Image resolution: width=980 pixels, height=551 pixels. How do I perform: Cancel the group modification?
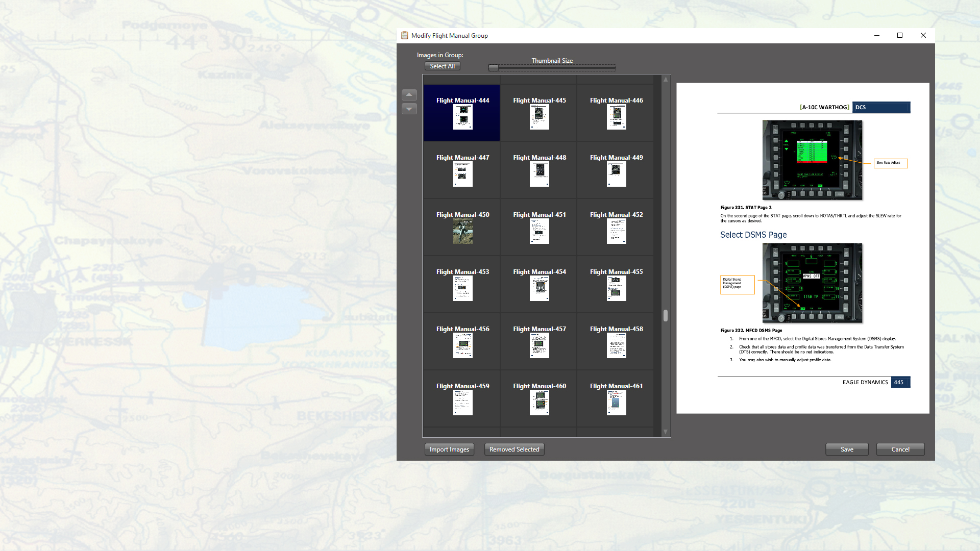pyautogui.click(x=900, y=449)
